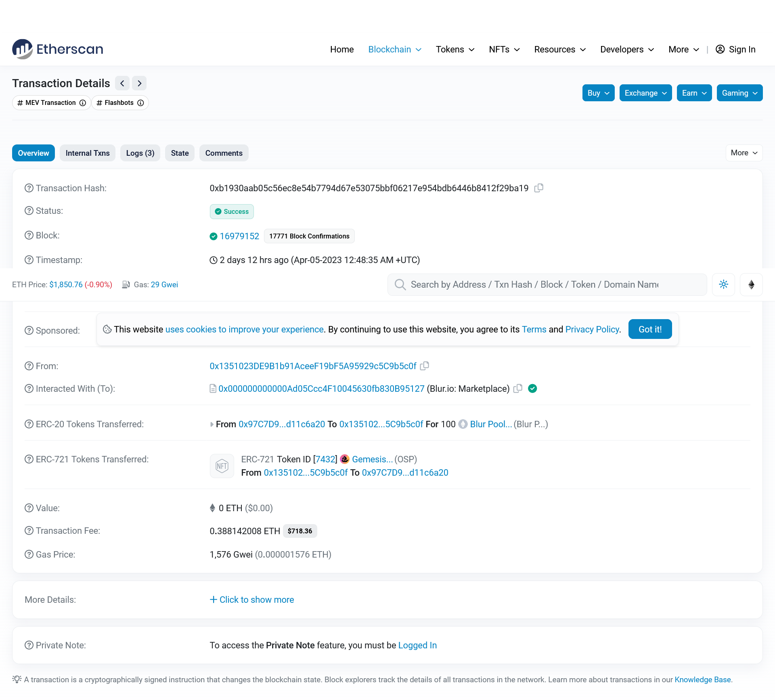
Task: Open the Privacy Policy link
Action: (x=592, y=329)
